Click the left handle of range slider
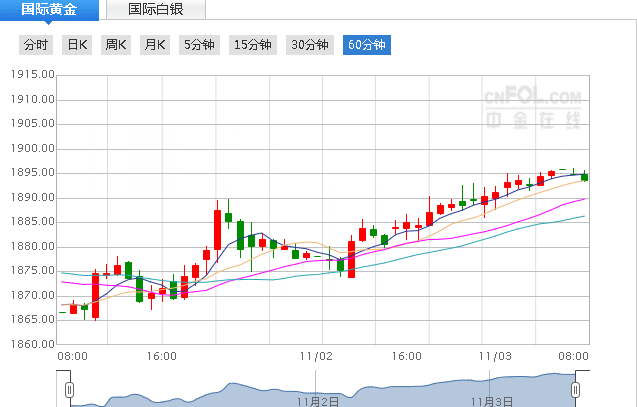The image size is (637, 407). (69, 389)
